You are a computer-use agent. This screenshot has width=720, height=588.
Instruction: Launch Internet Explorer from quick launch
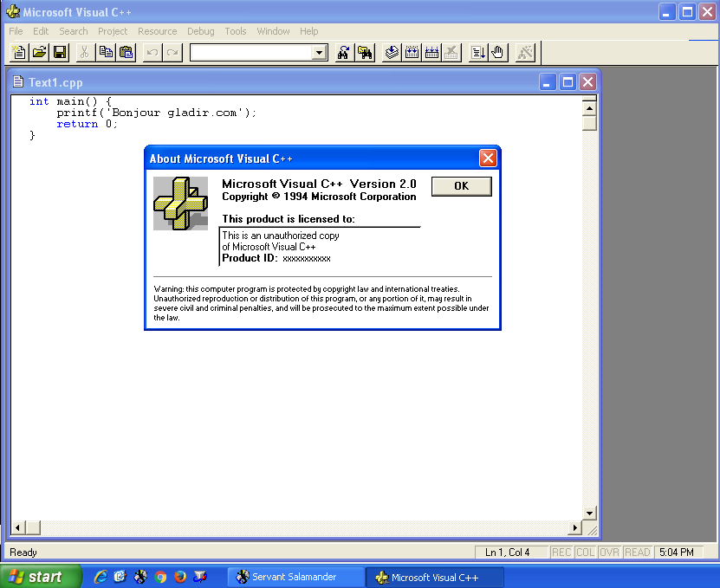(101, 577)
